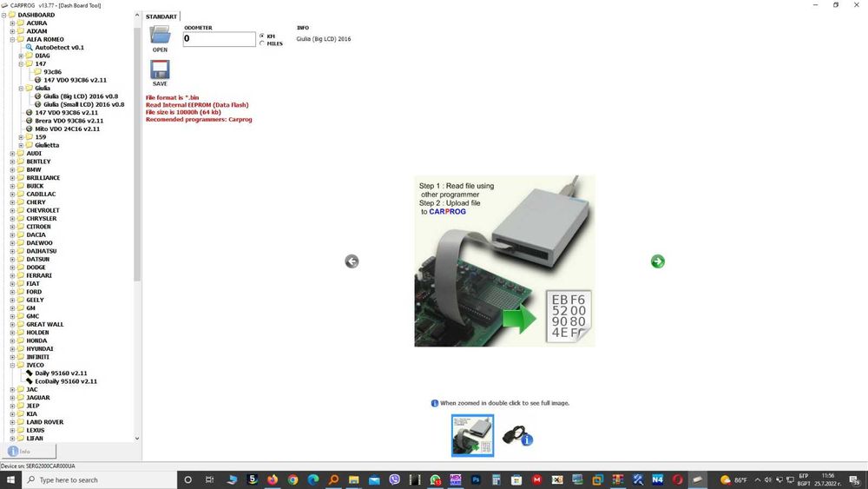Viewport: 868px width, 489px height.
Task: Open Mail app from taskbar
Action: coord(374,479)
